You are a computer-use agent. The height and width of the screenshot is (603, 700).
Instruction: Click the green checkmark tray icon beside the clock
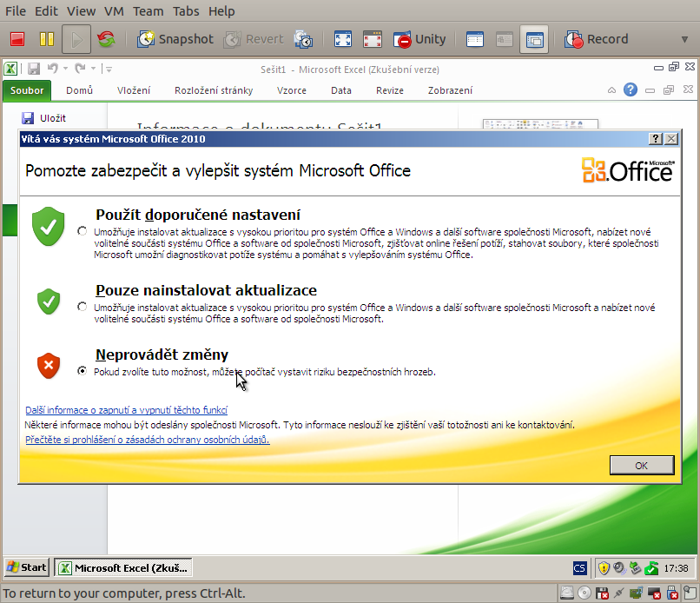click(651, 568)
